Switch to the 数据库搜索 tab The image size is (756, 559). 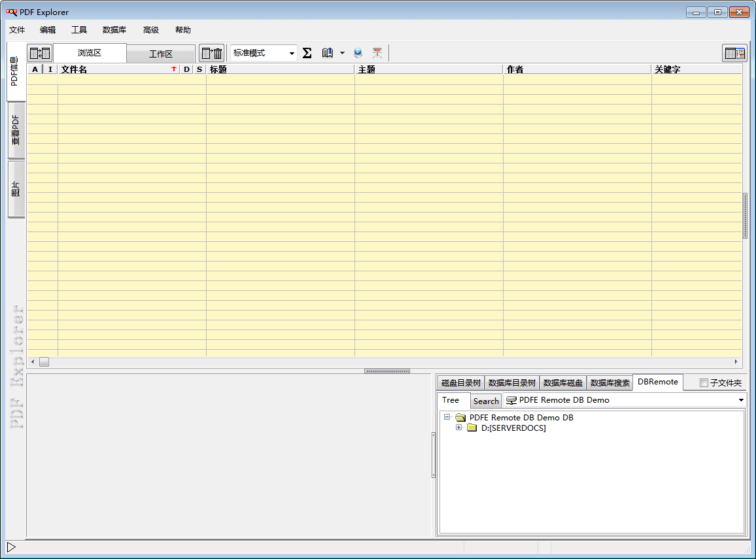[x=610, y=383]
